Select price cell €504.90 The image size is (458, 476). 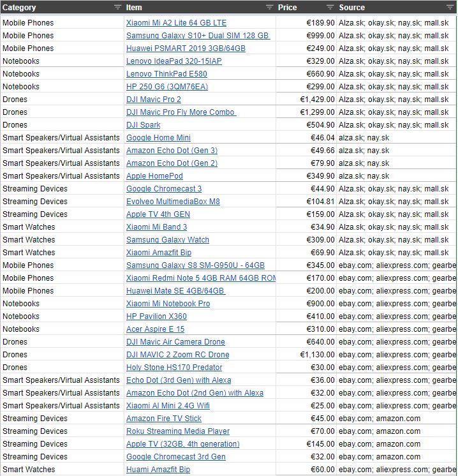[306, 125]
